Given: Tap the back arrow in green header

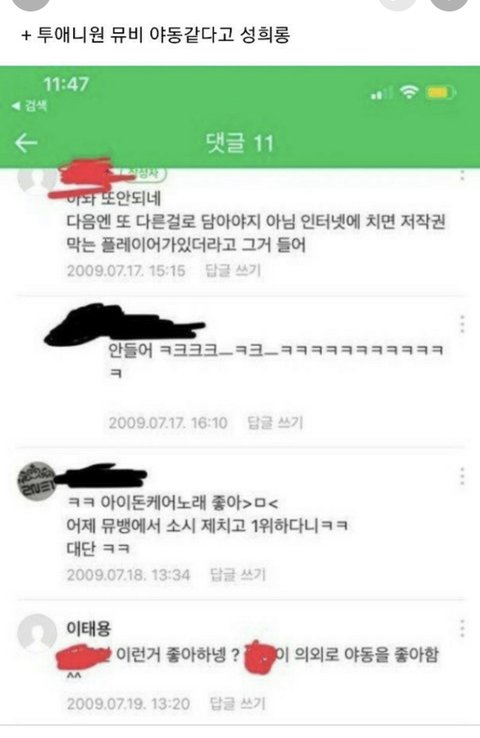Looking at the screenshot, I should (26, 143).
